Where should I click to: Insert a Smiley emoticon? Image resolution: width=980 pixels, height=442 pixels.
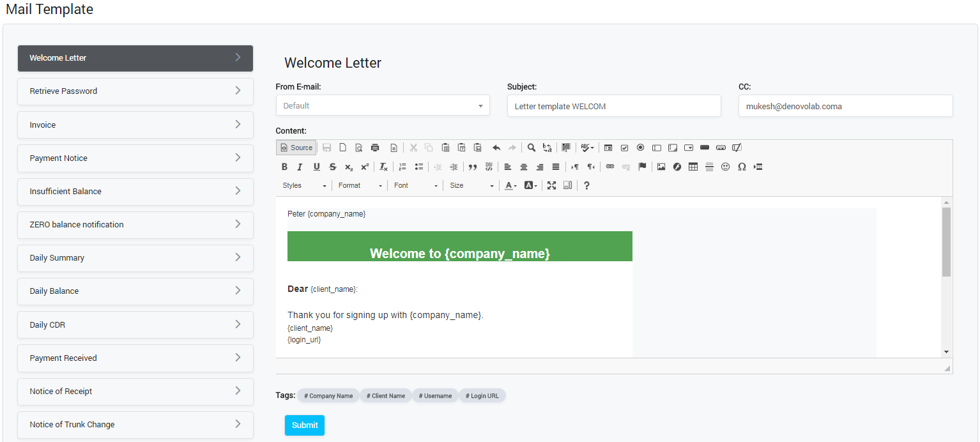[725, 167]
